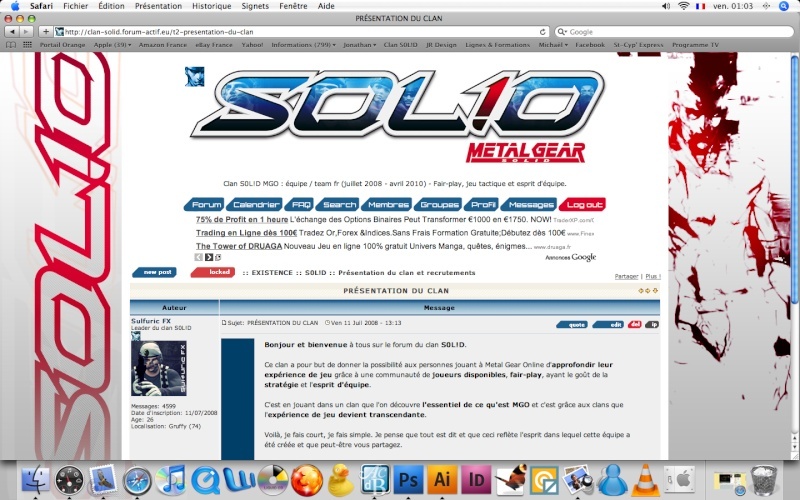Viewport: 800px width, 500px height.
Task: Launch VLC traffic cone icon
Action: pyautogui.click(x=645, y=480)
